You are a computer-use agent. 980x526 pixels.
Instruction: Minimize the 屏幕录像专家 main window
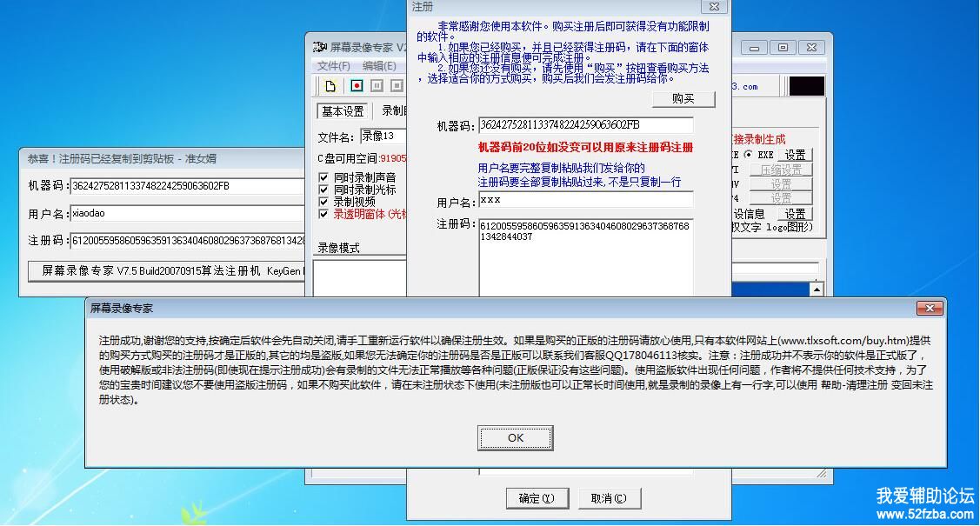755,48
